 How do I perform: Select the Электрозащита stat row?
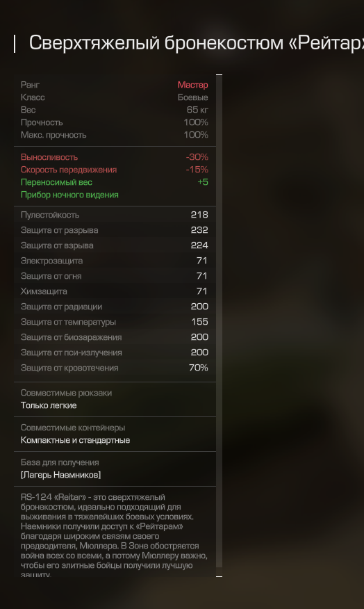(x=115, y=261)
